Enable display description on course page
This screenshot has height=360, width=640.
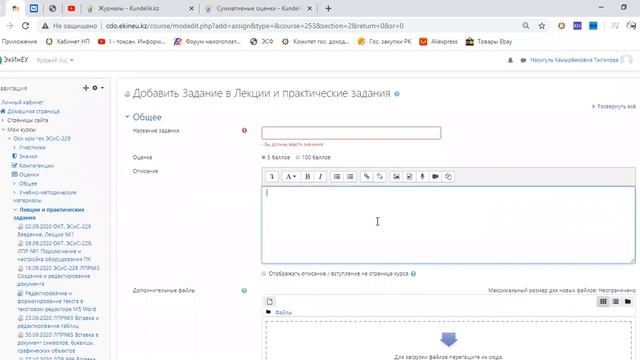tap(264, 274)
